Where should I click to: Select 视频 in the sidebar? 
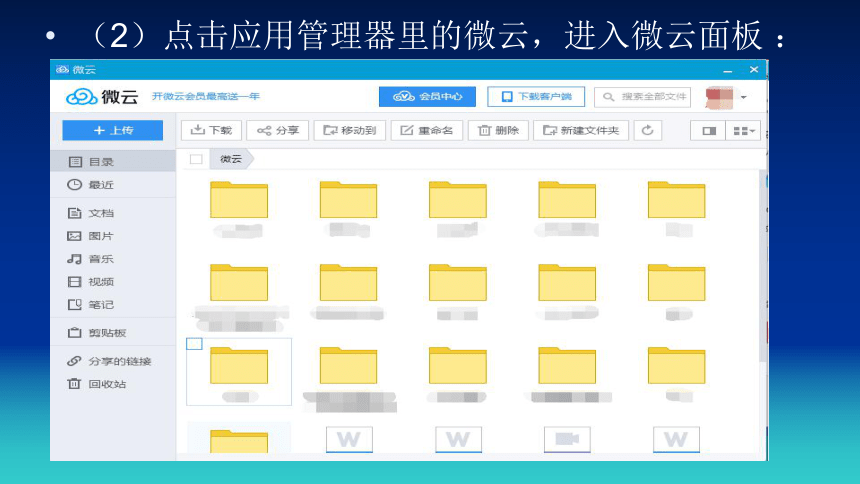pyautogui.click(x=113, y=282)
